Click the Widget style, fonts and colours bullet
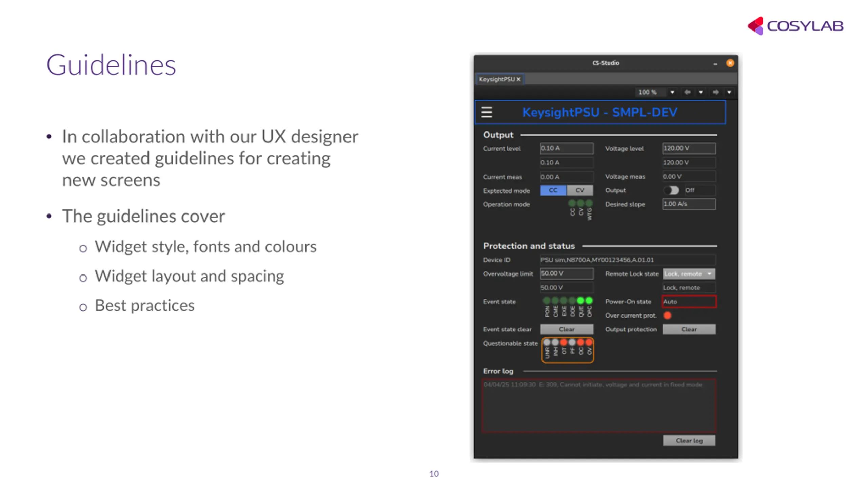 206,247
